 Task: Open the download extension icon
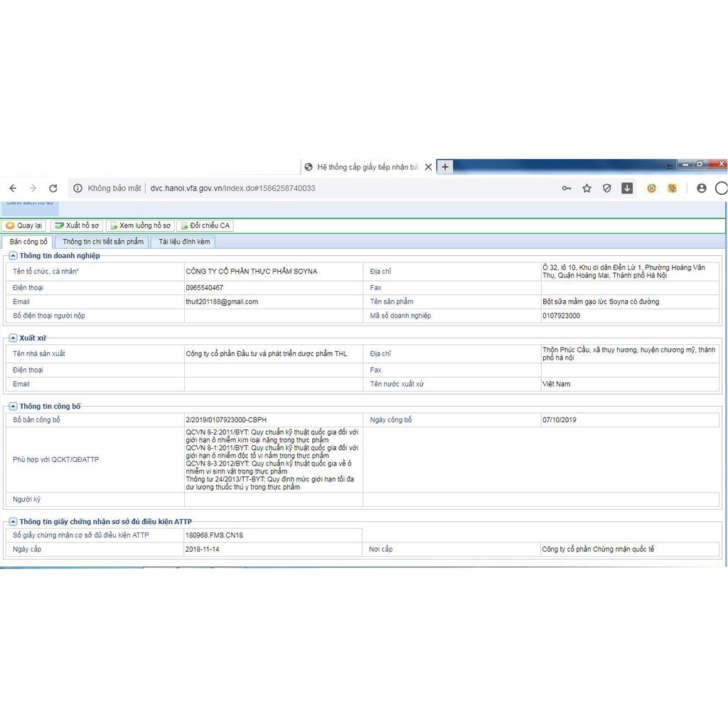coord(627,188)
